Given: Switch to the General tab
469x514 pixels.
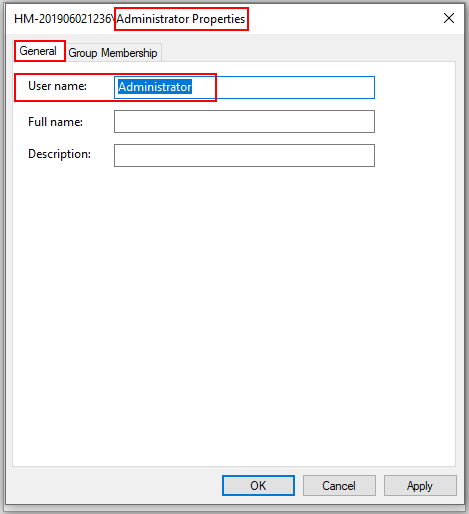Looking at the screenshot, I should click(38, 51).
